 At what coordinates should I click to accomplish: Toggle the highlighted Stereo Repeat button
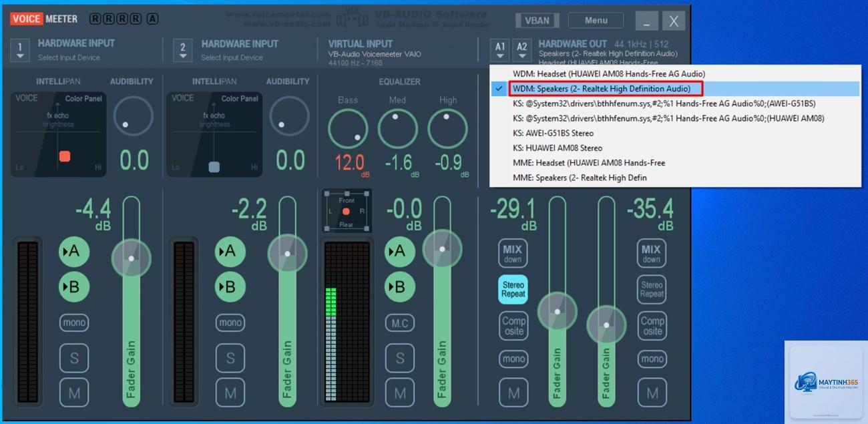tap(513, 289)
